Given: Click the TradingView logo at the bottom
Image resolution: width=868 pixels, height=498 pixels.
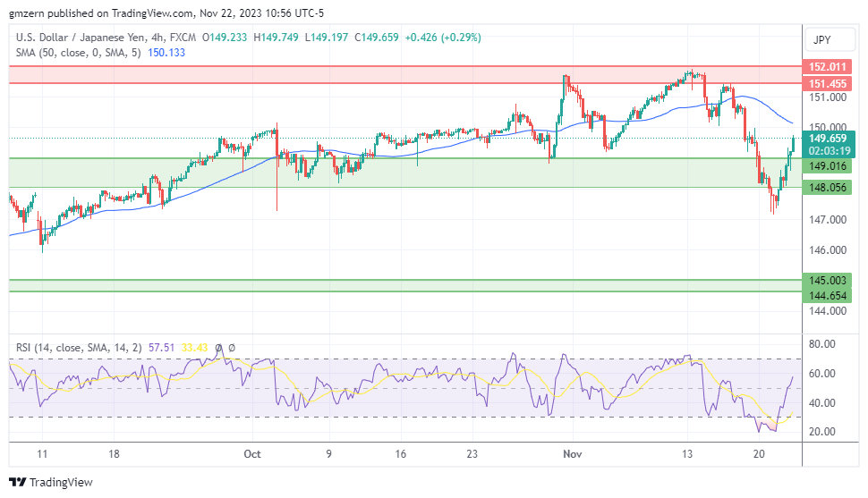Looking at the screenshot, I should [51, 482].
